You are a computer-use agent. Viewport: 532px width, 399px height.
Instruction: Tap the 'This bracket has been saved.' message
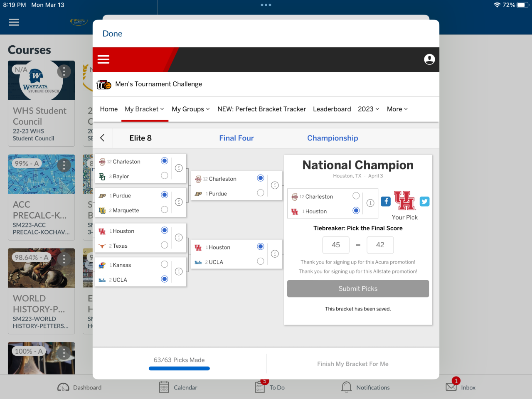(x=358, y=309)
